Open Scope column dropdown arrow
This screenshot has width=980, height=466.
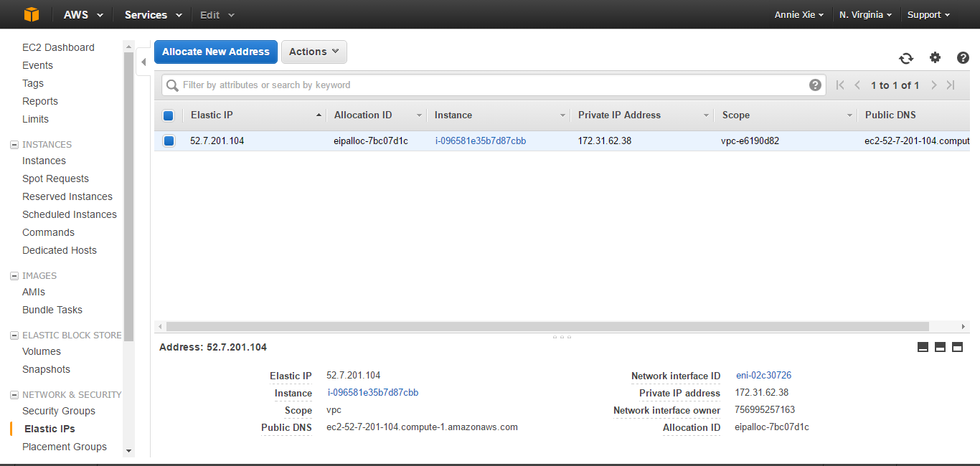[x=849, y=115]
